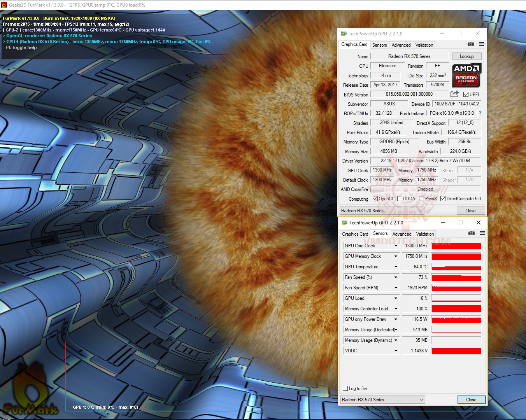Open the GPU selector dropdown in upper GPU-Z window
Screen dimensions: 526x420
(x=382, y=210)
